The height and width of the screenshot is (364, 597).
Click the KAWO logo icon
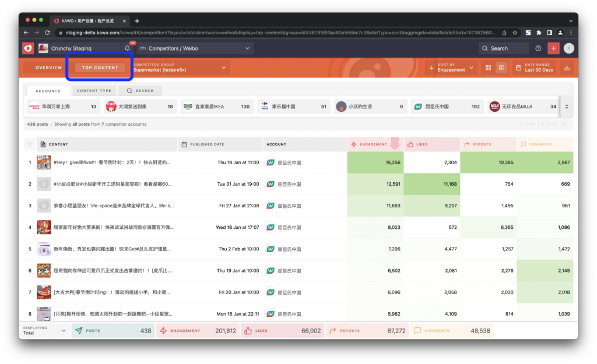tap(28, 48)
